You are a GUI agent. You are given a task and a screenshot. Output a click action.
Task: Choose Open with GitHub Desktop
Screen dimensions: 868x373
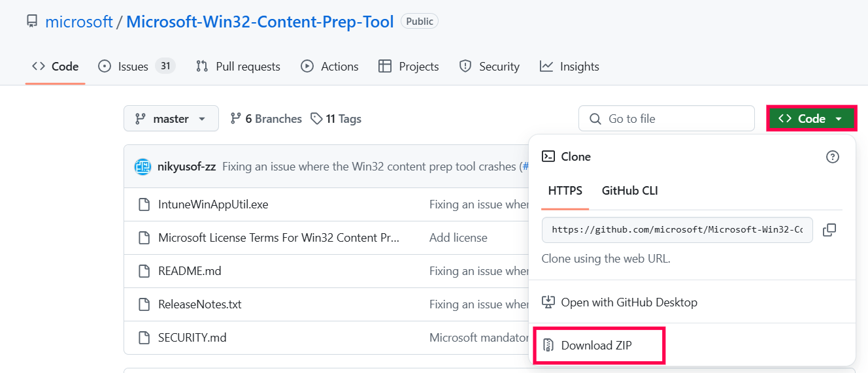pos(628,302)
